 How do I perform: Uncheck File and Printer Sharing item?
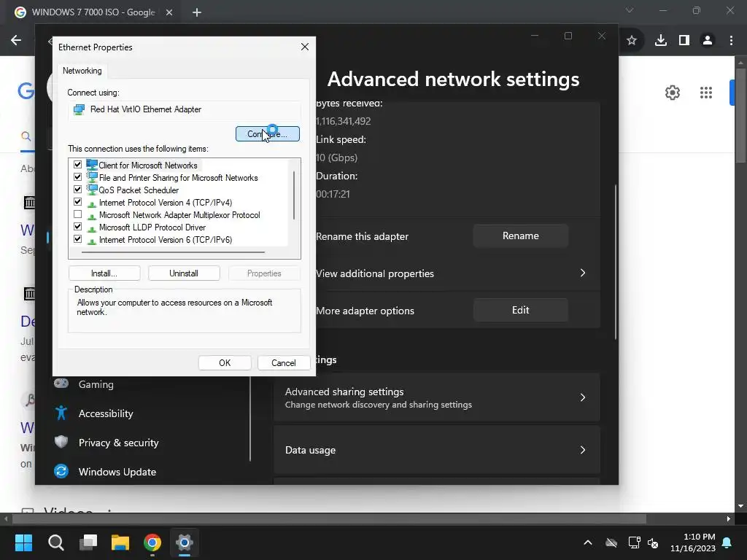(77, 177)
